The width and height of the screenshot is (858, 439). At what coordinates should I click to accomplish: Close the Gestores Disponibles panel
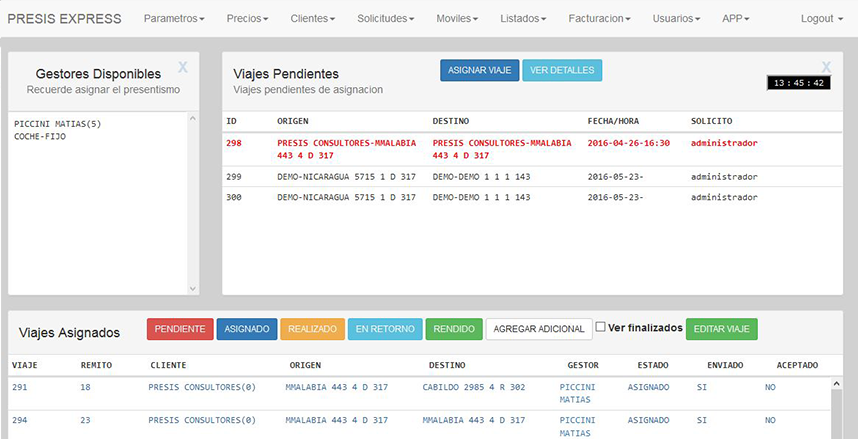(x=182, y=67)
